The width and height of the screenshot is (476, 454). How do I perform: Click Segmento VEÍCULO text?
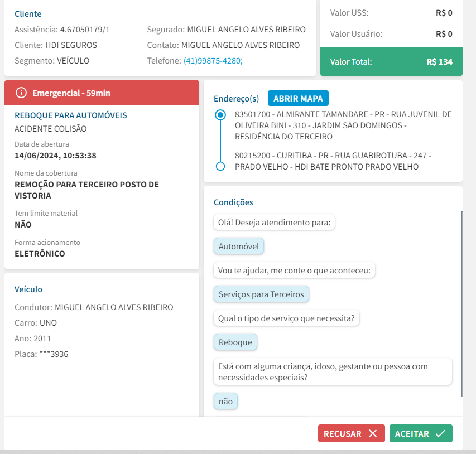click(52, 61)
